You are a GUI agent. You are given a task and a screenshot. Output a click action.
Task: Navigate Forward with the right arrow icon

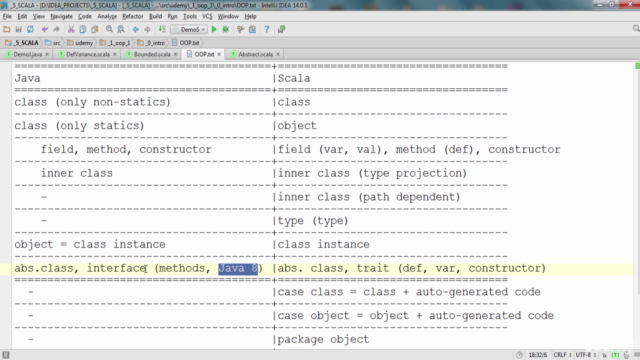click(147, 29)
